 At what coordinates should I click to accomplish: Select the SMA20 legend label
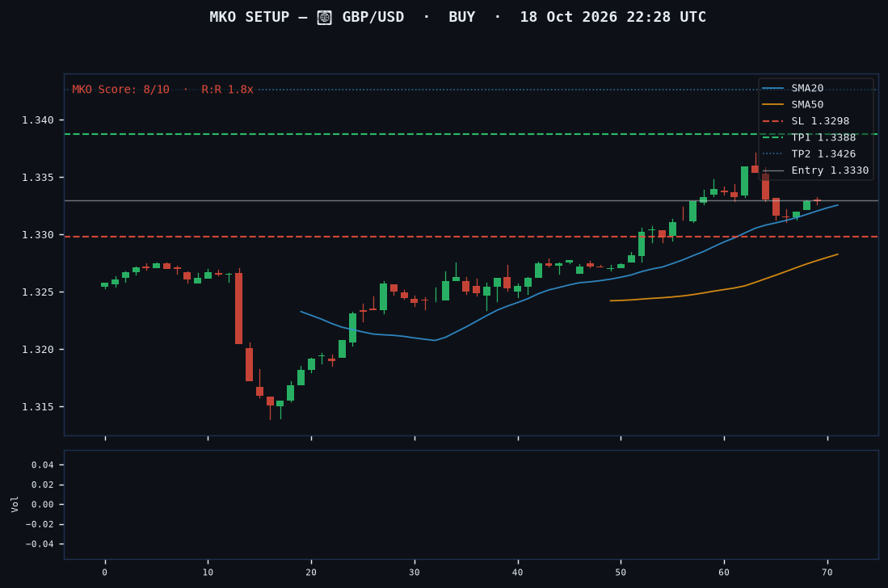click(807, 88)
